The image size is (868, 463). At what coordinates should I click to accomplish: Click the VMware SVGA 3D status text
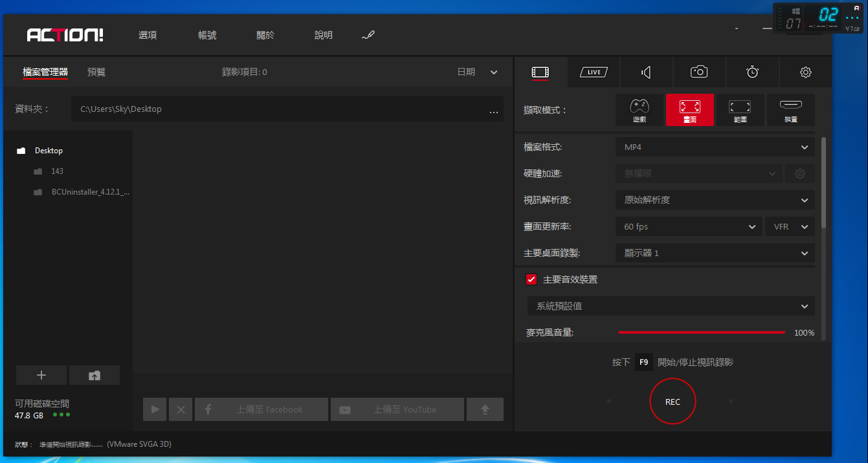pos(139,444)
